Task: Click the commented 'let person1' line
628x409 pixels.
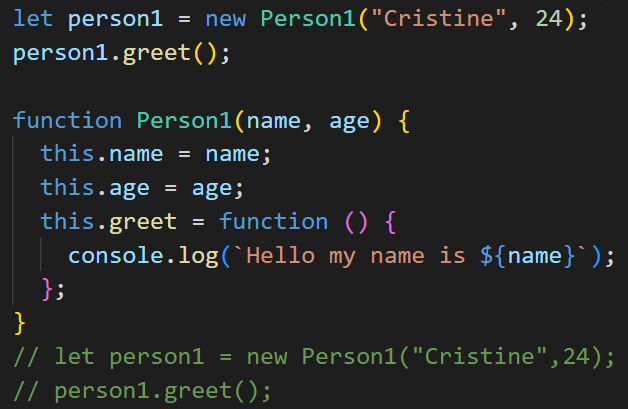Action: pyautogui.click(x=314, y=357)
